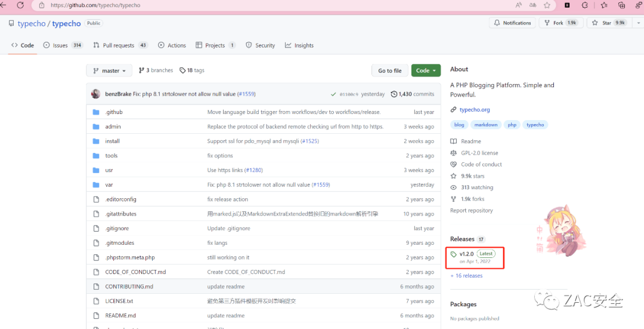Click the v1.2.0 release tag icon

[454, 254]
